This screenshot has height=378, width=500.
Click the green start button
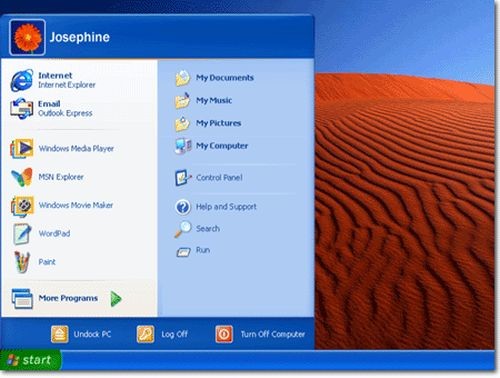point(31,360)
